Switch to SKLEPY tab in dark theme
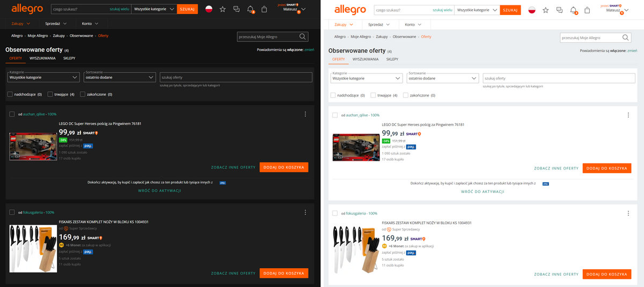Viewport: 644px width, 287px height. [69, 58]
